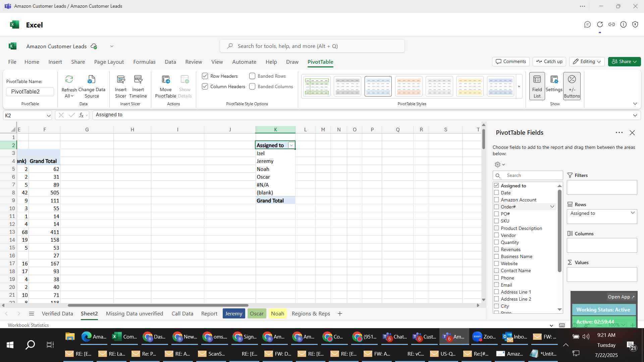The width and height of the screenshot is (644, 362).
Task: Check the Quantity field checkbox
Action: pyautogui.click(x=496, y=242)
